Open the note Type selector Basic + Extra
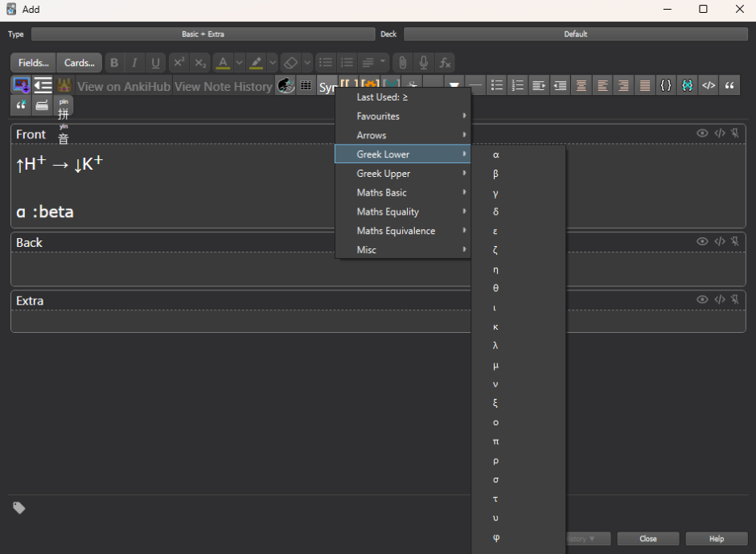This screenshot has height=554, width=756. (203, 35)
